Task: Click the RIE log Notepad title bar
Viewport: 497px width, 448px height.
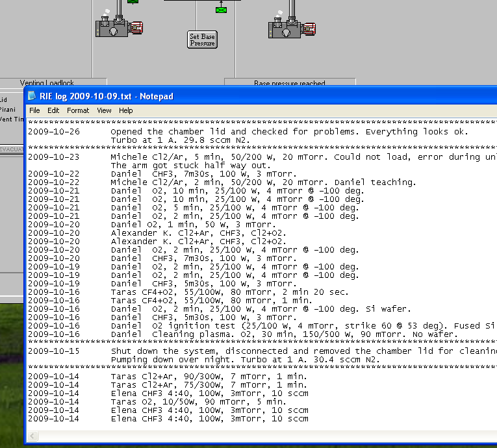Action: (x=260, y=96)
